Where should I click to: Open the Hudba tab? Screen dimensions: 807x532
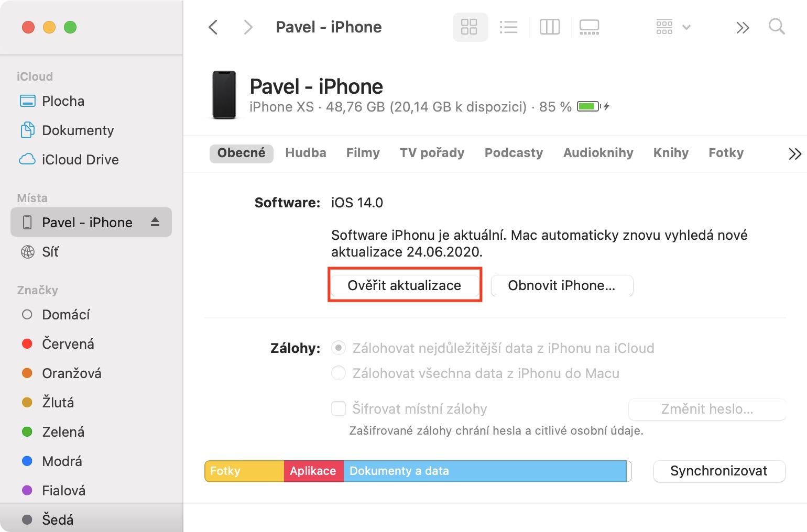[x=306, y=153]
